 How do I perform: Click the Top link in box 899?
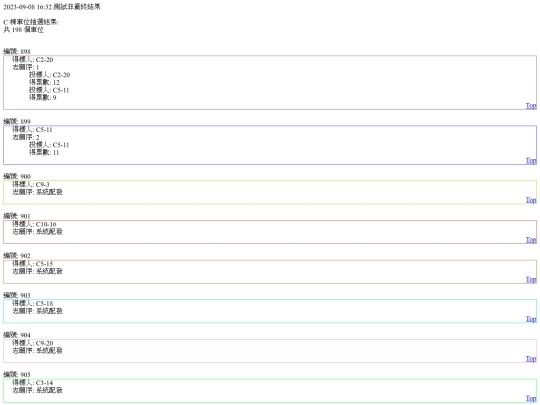(531, 160)
